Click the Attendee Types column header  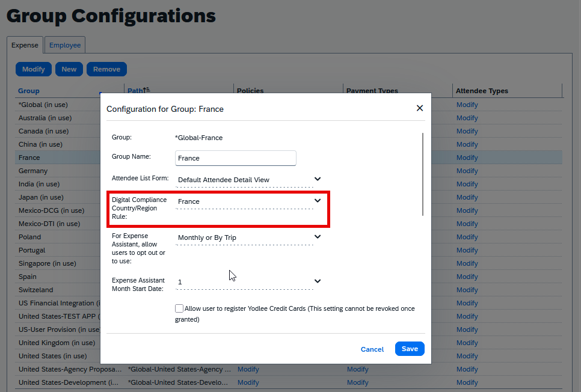pos(482,91)
